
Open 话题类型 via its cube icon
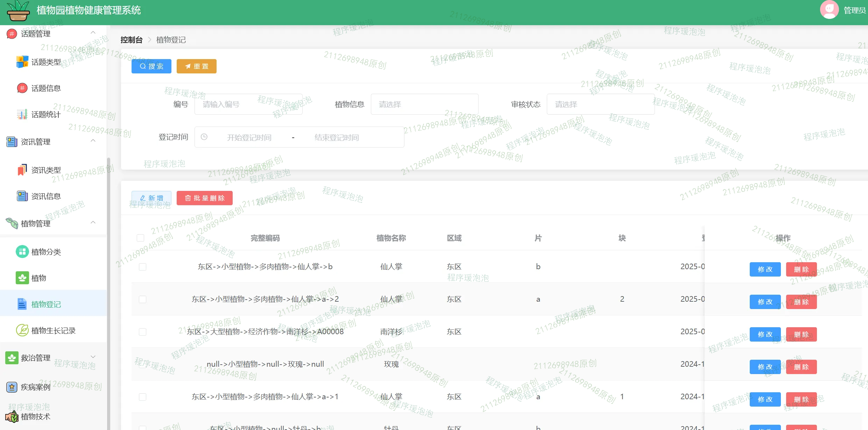(x=22, y=62)
